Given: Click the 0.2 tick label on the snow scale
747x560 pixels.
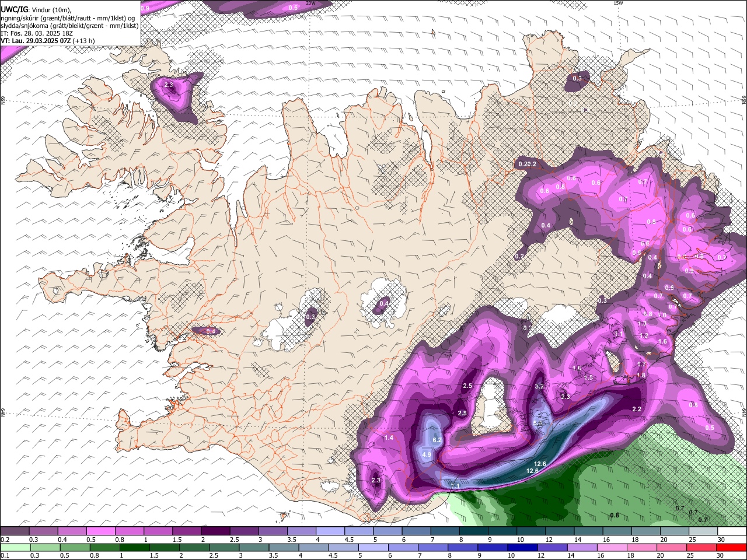Looking at the screenshot, I should 5,540.
